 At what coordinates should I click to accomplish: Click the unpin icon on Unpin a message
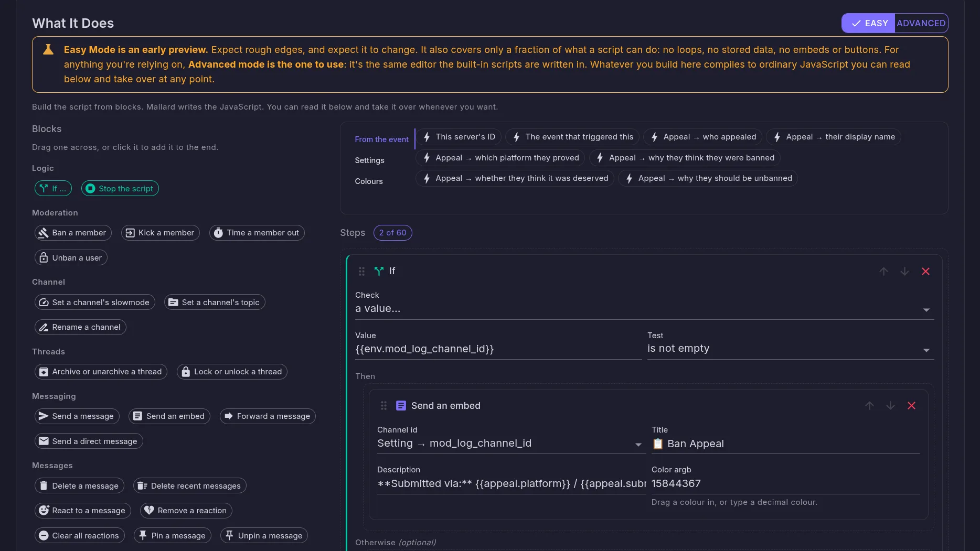coord(229,536)
